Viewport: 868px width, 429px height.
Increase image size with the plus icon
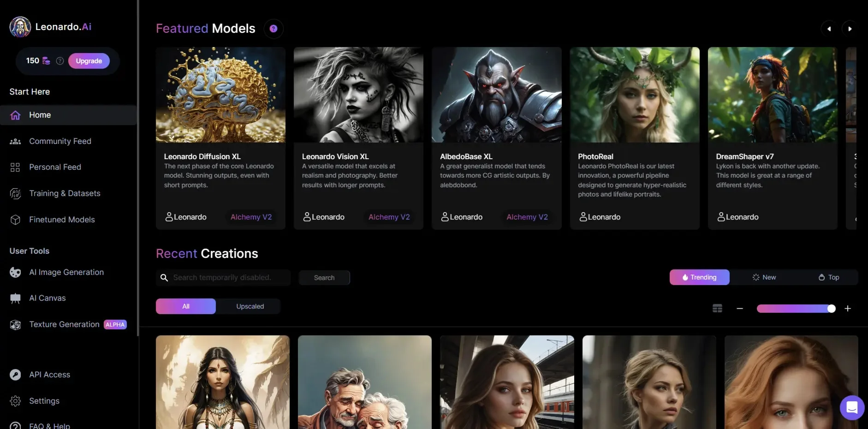[848, 309]
